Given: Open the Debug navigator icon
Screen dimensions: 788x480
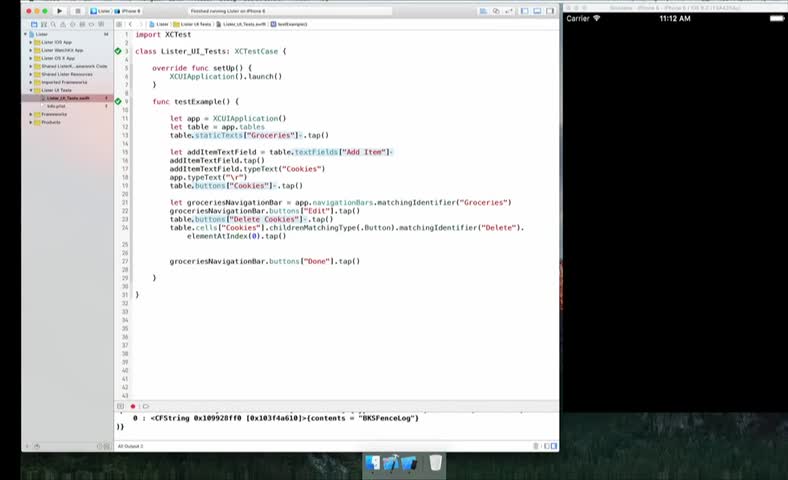Looking at the screenshot, I should (x=82, y=24).
